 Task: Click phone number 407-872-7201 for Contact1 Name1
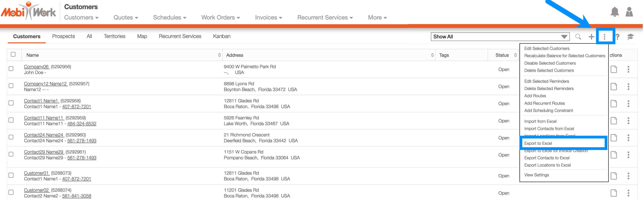coord(76,107)
